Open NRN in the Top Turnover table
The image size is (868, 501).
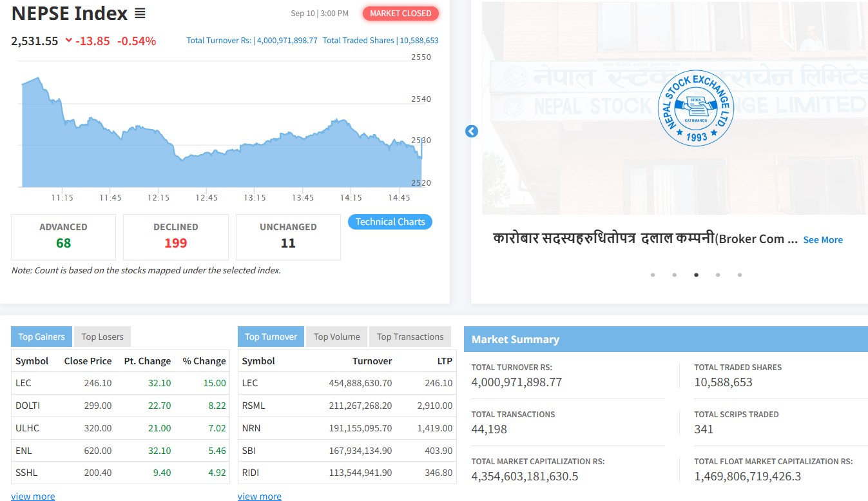(x=251, y=428)
